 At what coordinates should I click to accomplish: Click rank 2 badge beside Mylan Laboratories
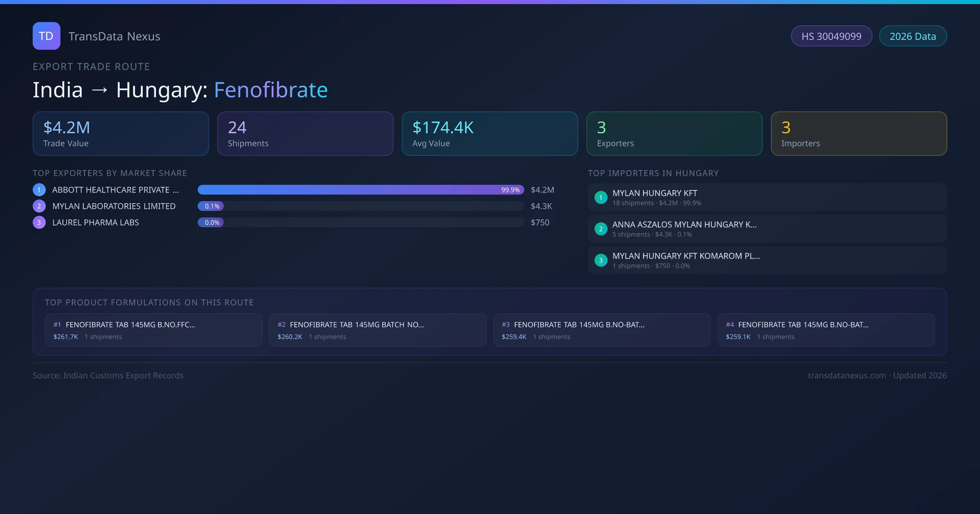point(39,206)
